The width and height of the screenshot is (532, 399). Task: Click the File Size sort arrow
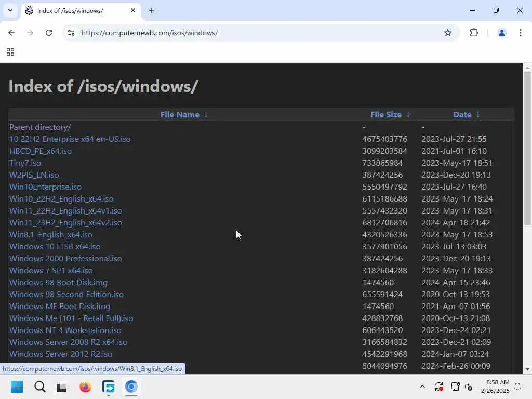tap(408, 115)
